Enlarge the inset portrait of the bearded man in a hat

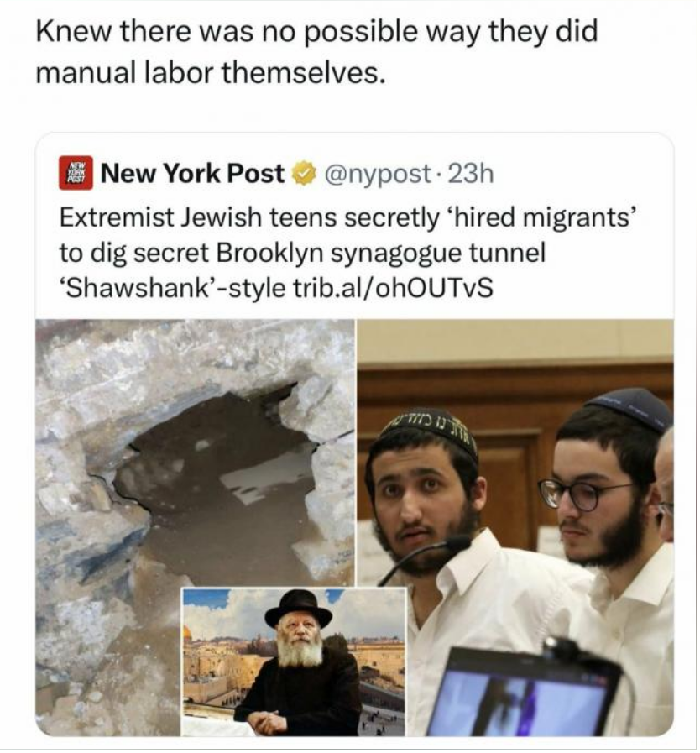click(294, 661)
